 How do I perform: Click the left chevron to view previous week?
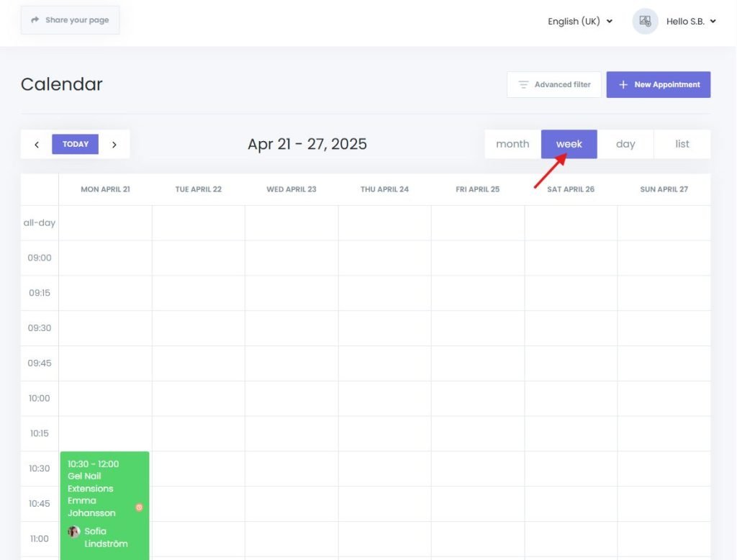37,144
